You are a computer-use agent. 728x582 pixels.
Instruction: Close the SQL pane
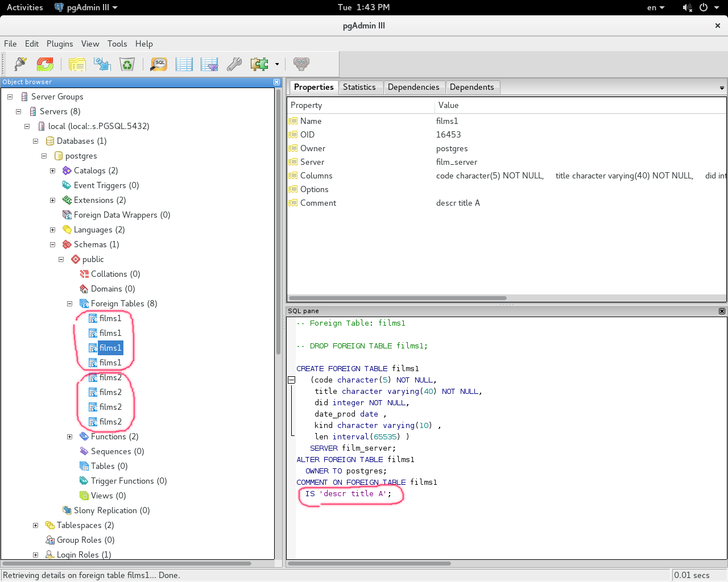tap(722, 311)
